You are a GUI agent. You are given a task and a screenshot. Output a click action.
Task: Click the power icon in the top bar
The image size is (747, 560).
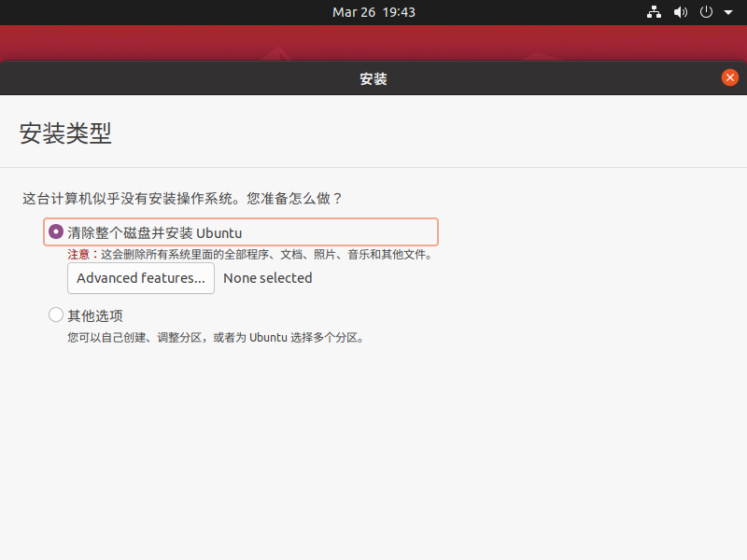[706, 12]
